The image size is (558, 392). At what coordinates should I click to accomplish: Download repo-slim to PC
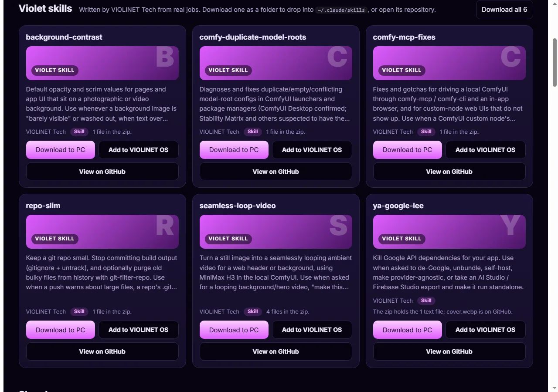coord(61,330)
